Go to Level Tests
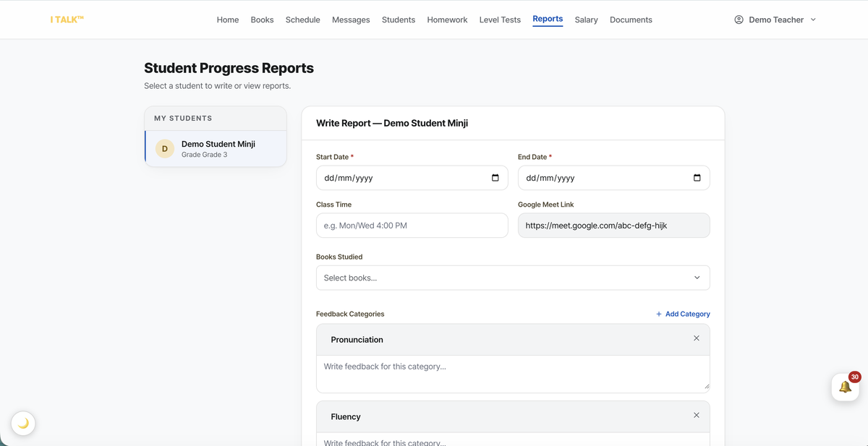Screen dimensions: 868x446 500,20
